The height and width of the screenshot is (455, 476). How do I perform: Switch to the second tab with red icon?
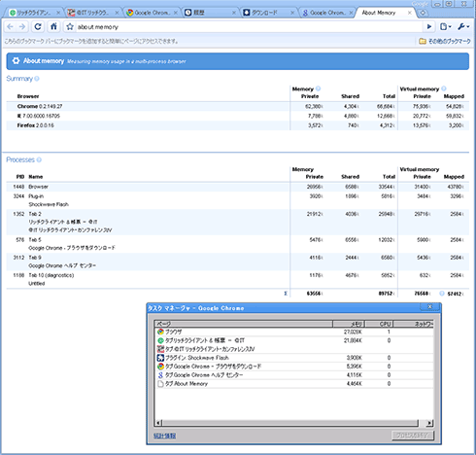(x=93, y=13)
